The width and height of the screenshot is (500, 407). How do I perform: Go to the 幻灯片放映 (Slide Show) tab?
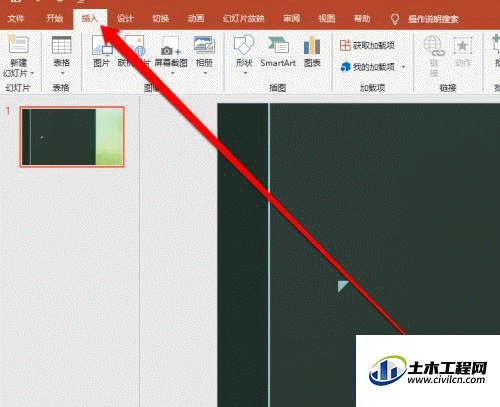(x=243, y=18)
